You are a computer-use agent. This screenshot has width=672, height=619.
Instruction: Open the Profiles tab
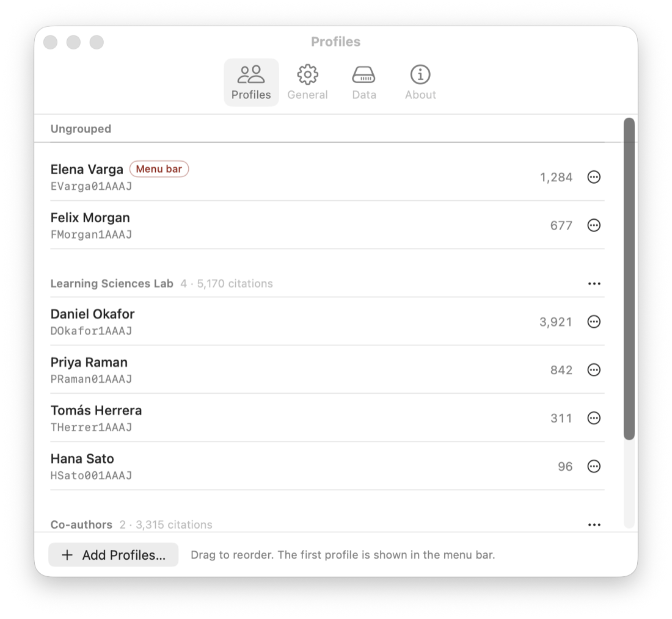[x=251, y=82]
